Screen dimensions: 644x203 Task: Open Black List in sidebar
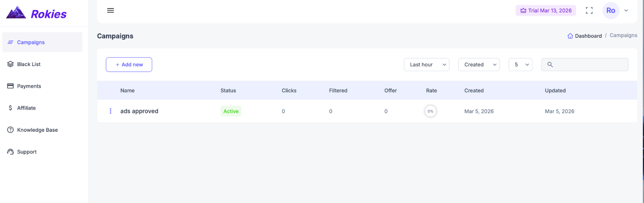[x=29, y=64]
